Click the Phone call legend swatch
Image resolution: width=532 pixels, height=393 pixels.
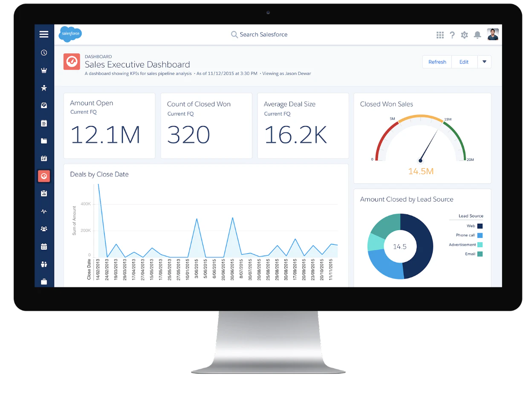click(480, 235)
